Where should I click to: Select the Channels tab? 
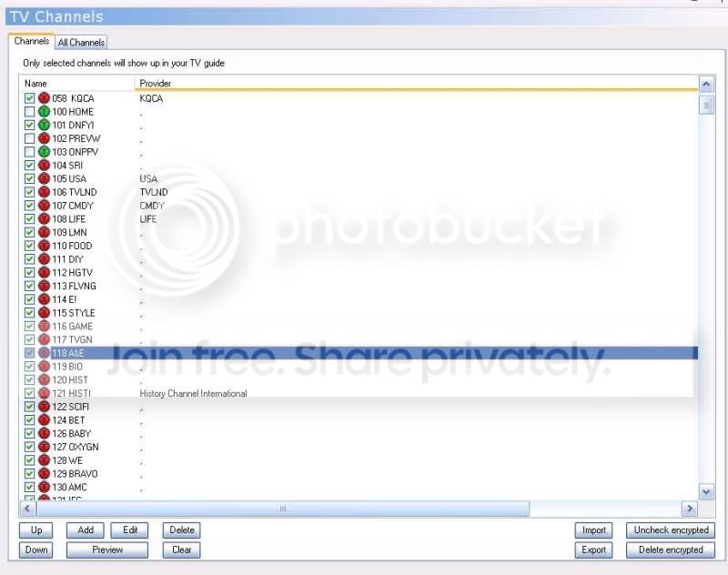click(x=32, y=41)
